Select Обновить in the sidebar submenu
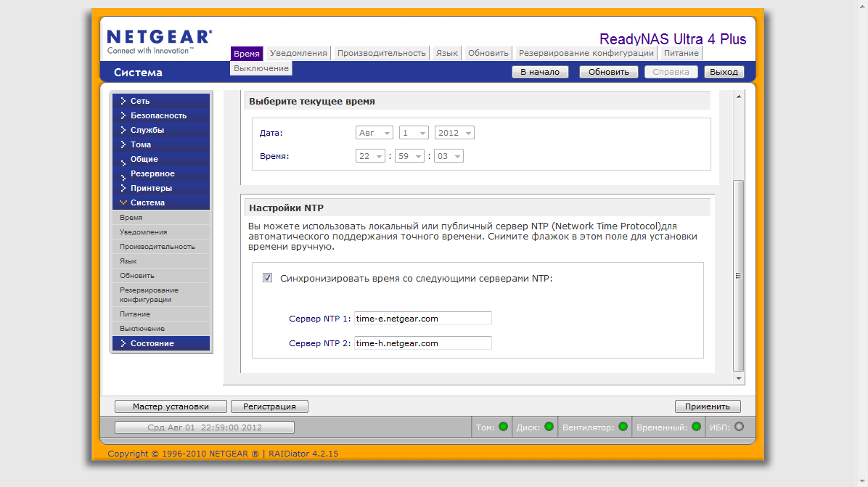Screen dimensions: 868x487 (x=161, y=275)
